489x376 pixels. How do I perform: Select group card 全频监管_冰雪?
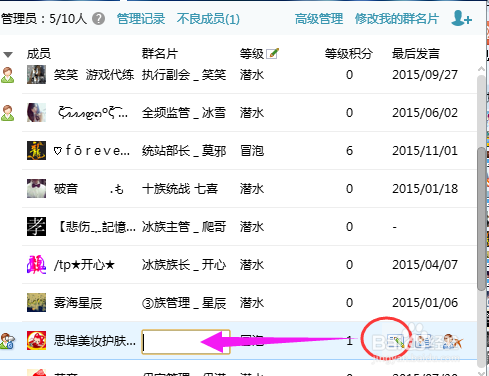(184, 113)
